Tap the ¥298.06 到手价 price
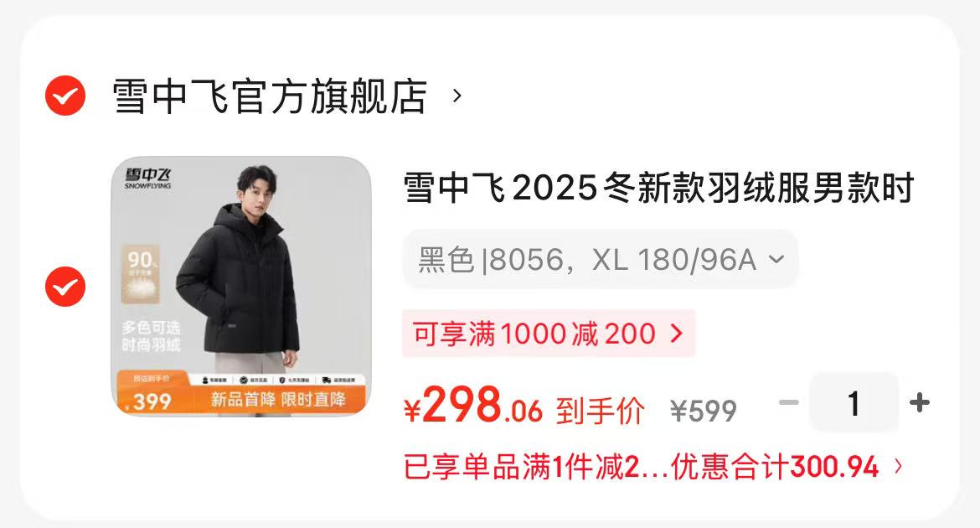980x528 pixels. click(x=524, y=406)
